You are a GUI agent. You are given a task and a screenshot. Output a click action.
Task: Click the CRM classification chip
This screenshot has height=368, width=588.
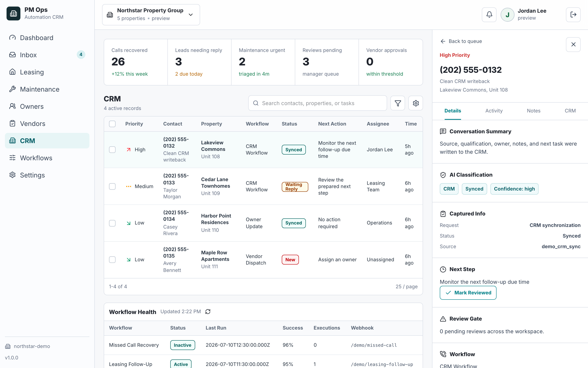(449, 189)
